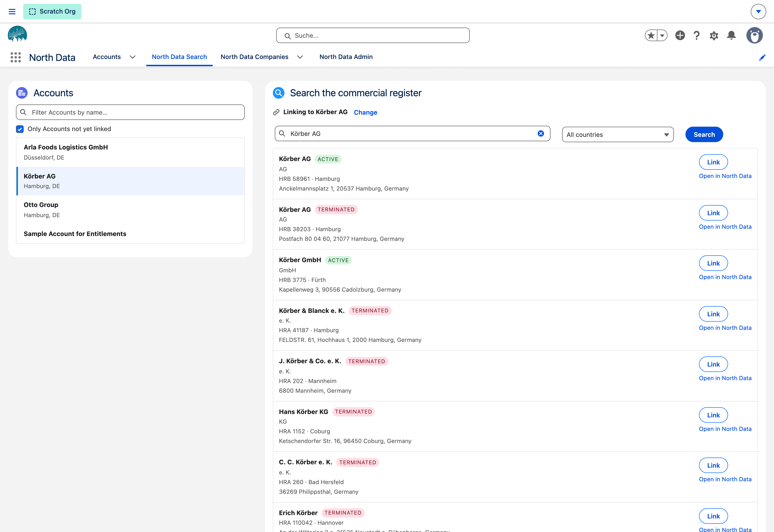Viewport: 774px width, 532px height.
Task: Click the blue Search button
Action: [704, 135]
